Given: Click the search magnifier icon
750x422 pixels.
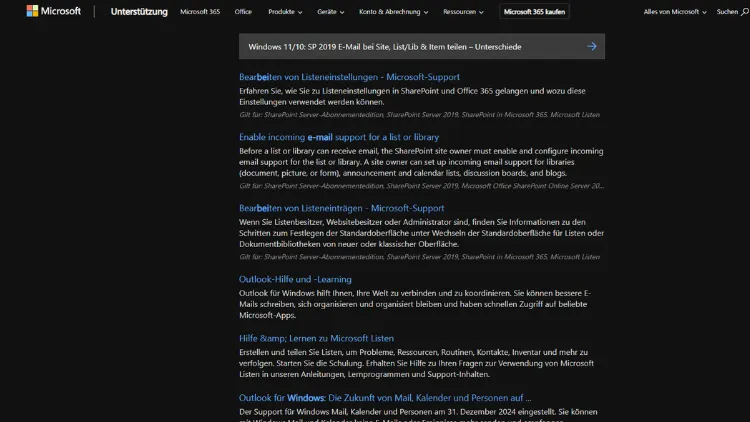Looking at the screenshot, I should click(x=745, y=12).
